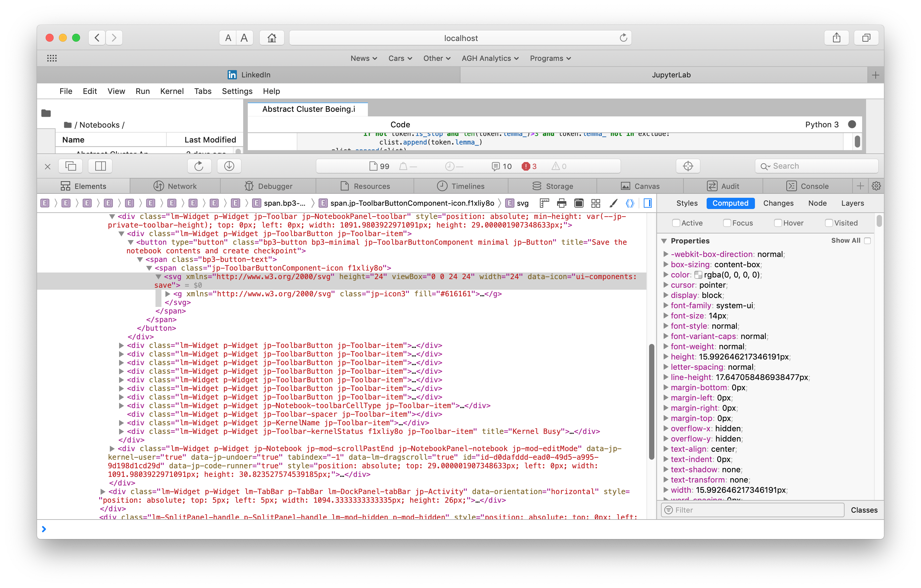Click the element selection crosshair icon
This screenshot has height=588, width=921.
(x=688, y=166)
